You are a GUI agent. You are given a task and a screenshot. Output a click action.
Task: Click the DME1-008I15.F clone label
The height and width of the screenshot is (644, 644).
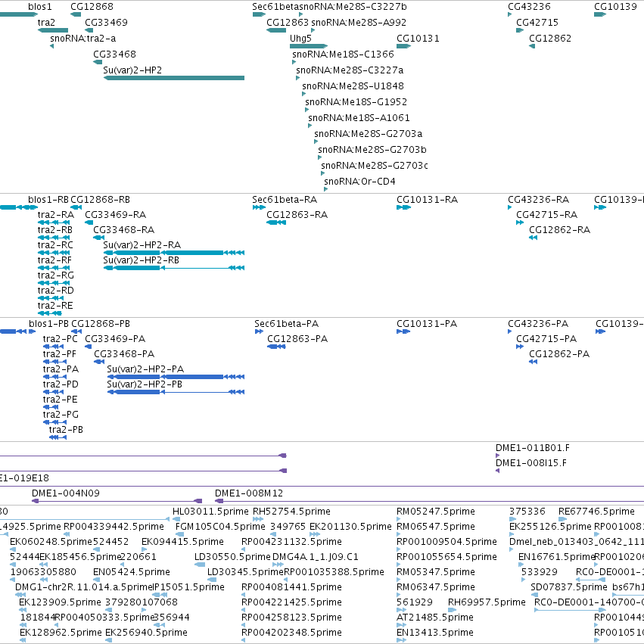[x=531, y=463]
